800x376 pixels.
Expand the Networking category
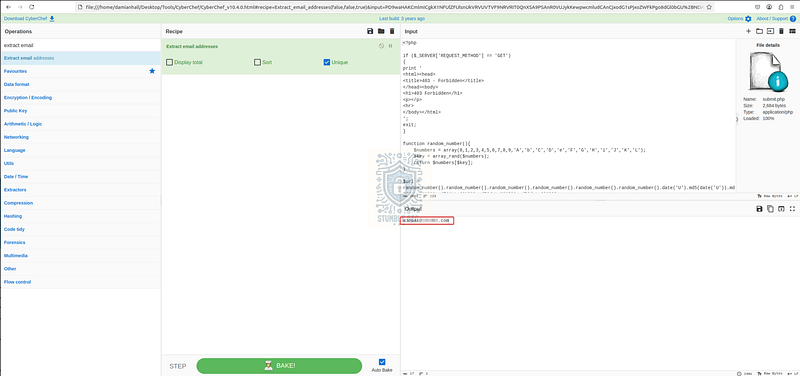tap(80, 137)
